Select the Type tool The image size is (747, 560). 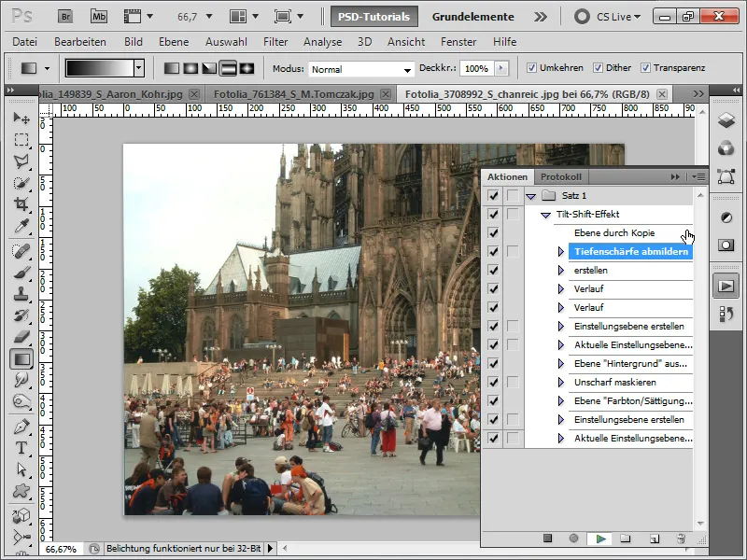tap(21, 448)
